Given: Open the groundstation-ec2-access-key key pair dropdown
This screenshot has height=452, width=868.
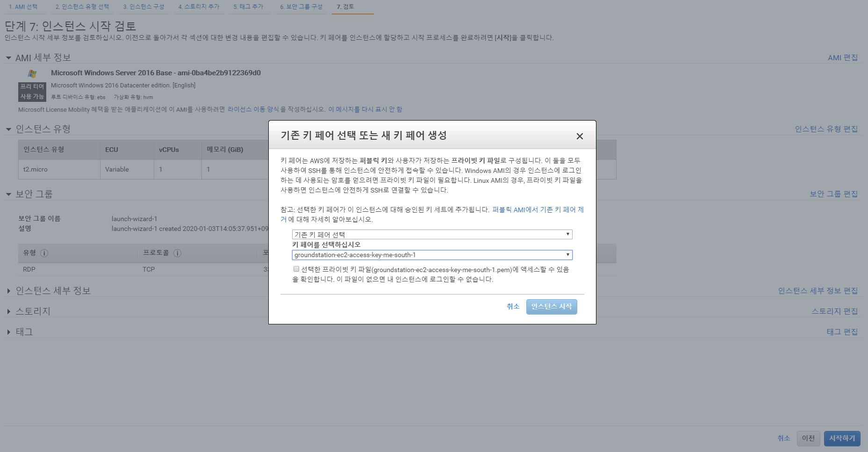Looking at the screenshot, I should (x=431, y=255).
